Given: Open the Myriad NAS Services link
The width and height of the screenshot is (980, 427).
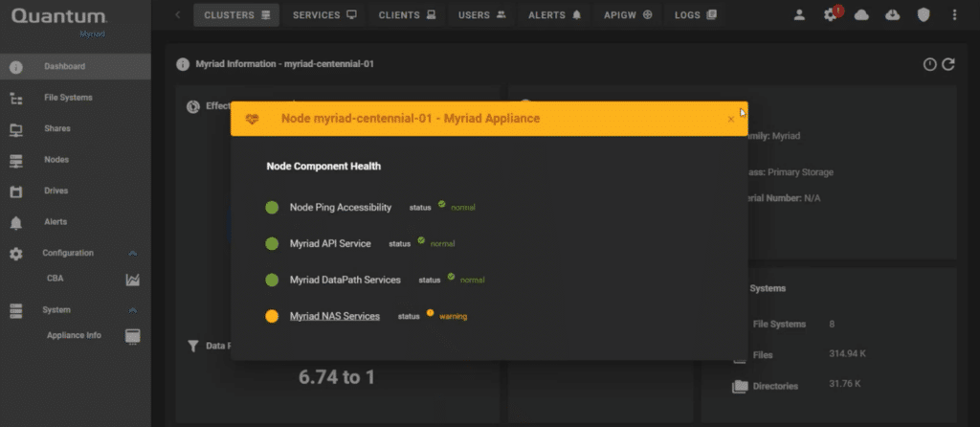Looking at the screenshot, I should click(x=335, y=316).
